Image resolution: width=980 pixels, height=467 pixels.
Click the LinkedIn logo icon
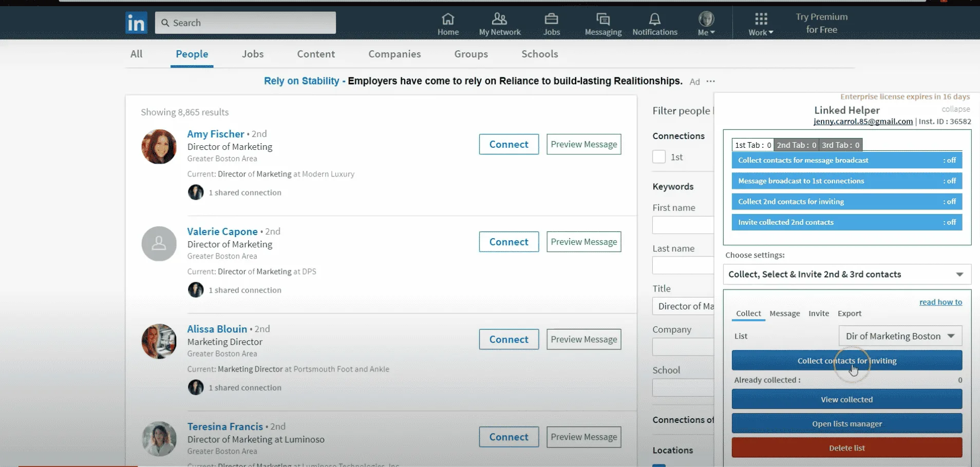tap(136, 23)
